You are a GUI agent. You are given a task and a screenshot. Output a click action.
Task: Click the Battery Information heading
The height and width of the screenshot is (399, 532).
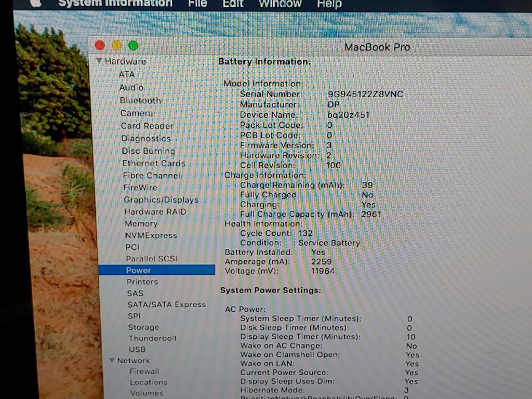[x=264, y=61]
